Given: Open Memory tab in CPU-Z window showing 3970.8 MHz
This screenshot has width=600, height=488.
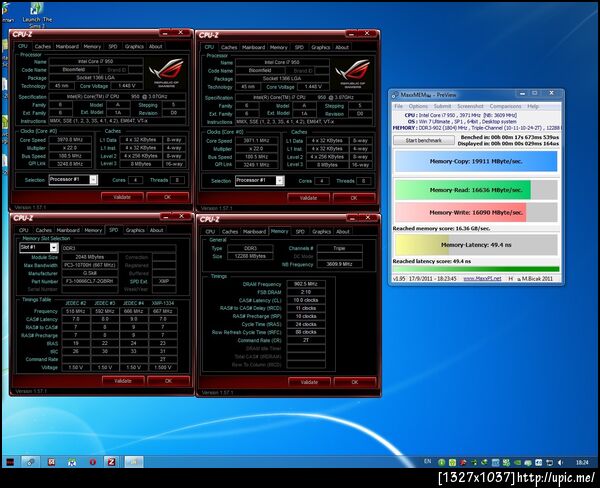Looking at the screenshot, I should pos(92,46).
